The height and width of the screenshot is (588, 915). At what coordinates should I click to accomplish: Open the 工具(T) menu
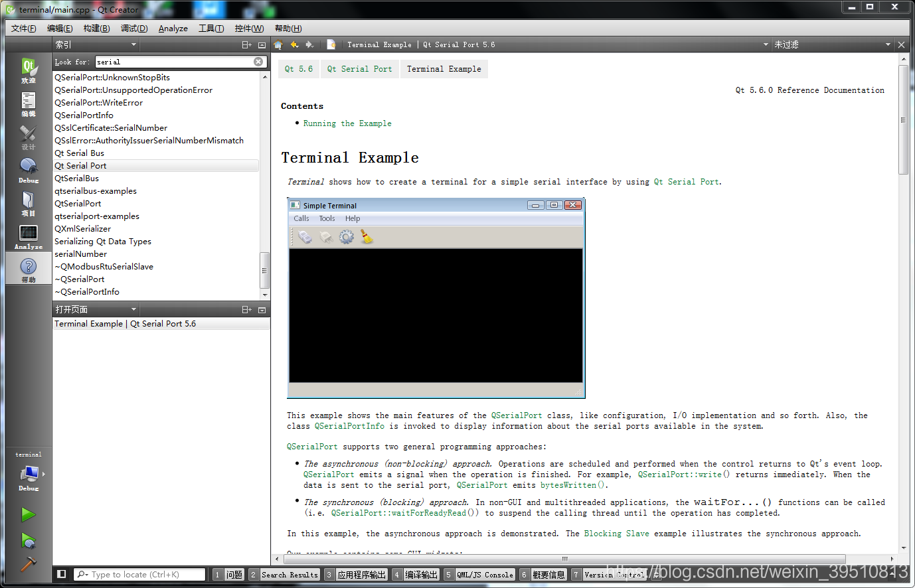click(x=211, y=29)
